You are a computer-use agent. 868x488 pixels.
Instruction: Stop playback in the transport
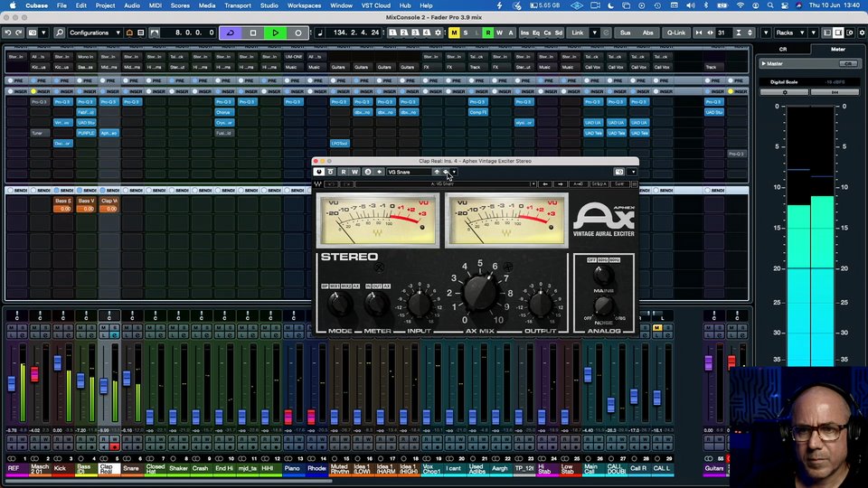(x=253, y=33)
